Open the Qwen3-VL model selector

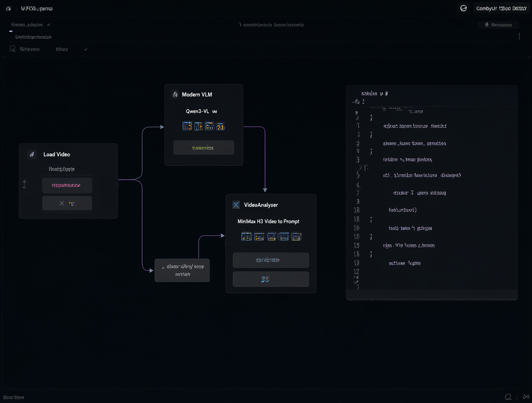point(202,112)
